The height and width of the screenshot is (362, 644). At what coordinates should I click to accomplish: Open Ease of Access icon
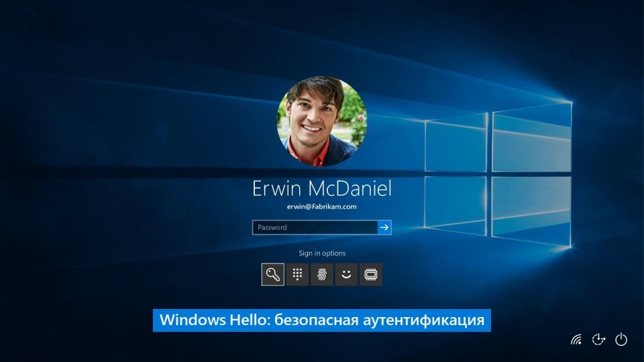point(599,339)
